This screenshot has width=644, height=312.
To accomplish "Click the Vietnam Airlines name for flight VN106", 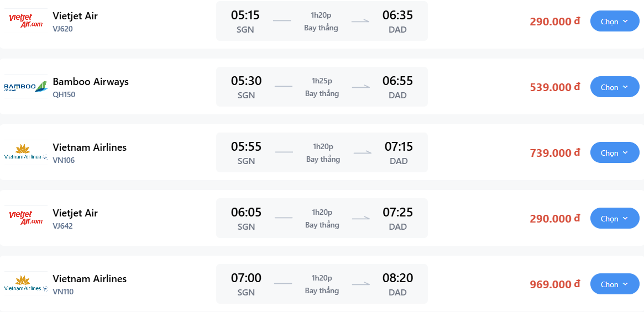I will [x=90, y=147].
